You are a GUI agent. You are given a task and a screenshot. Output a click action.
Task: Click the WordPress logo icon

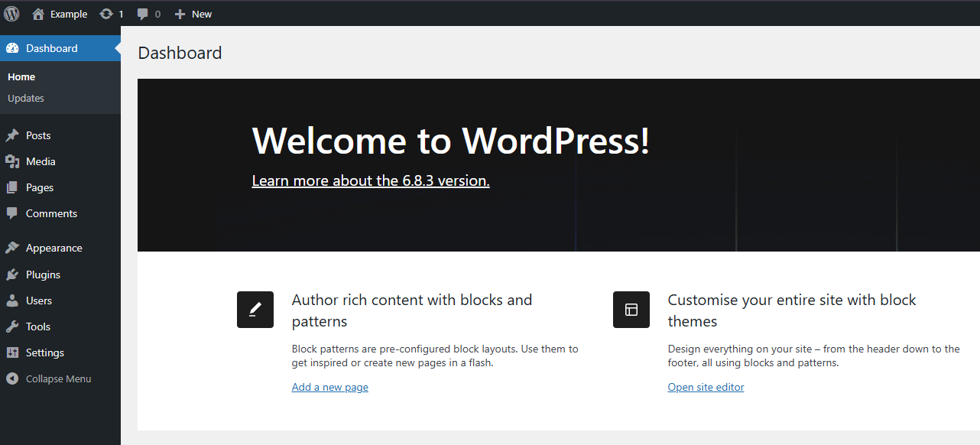click(x=11, y=14)
